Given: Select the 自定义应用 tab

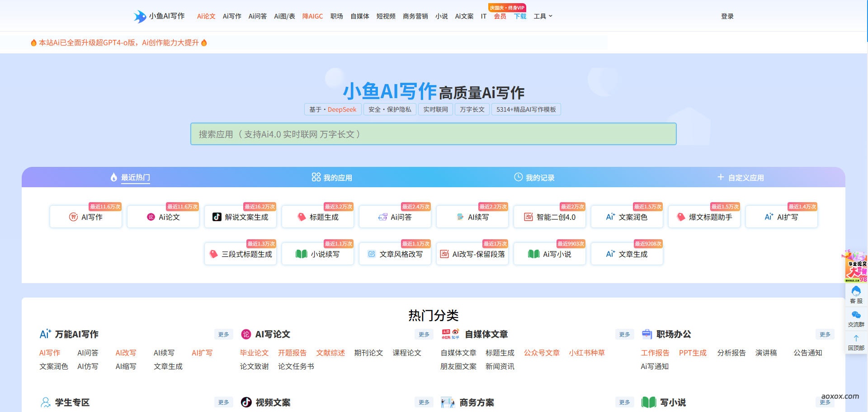Looking at the screenshot, I should pyautogui.click(x=741, y=178).
